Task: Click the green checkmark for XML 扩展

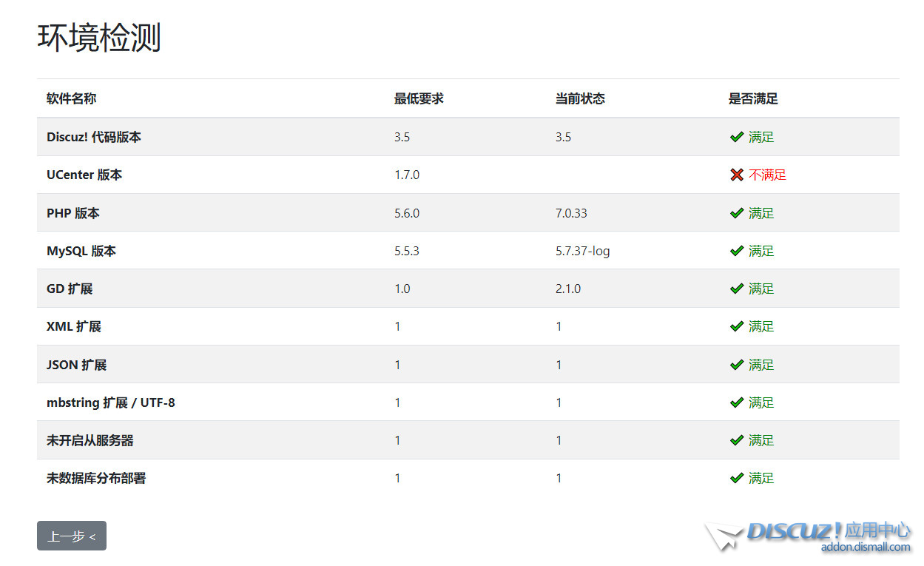Action: [x=736, y=326]
